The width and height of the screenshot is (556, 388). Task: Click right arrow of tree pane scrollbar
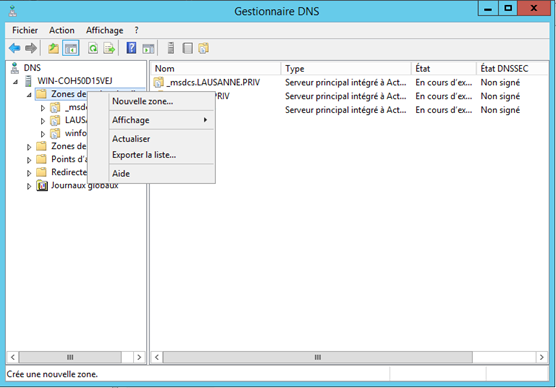coord(139,357)
